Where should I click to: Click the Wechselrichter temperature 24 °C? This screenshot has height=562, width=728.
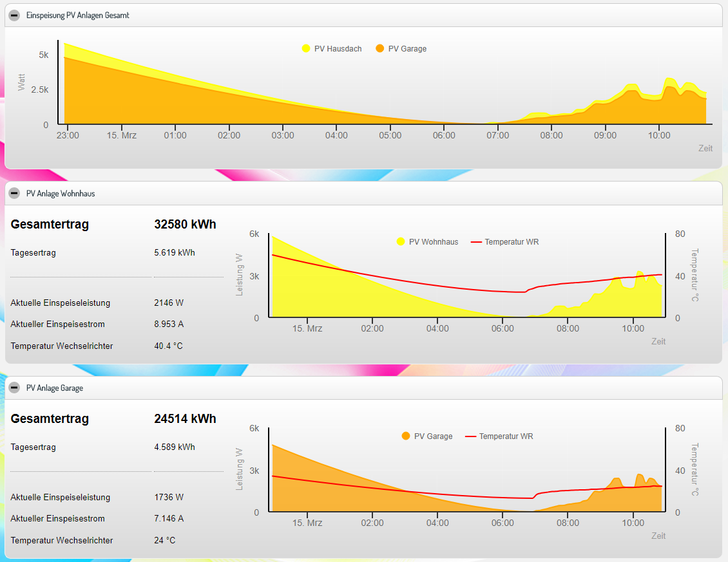(165, 540)
